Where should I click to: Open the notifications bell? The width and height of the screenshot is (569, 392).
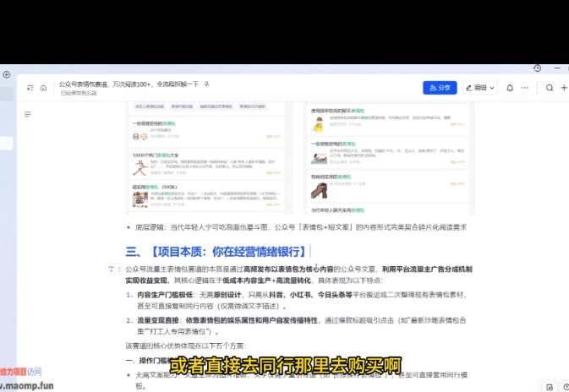click(510, 88)
